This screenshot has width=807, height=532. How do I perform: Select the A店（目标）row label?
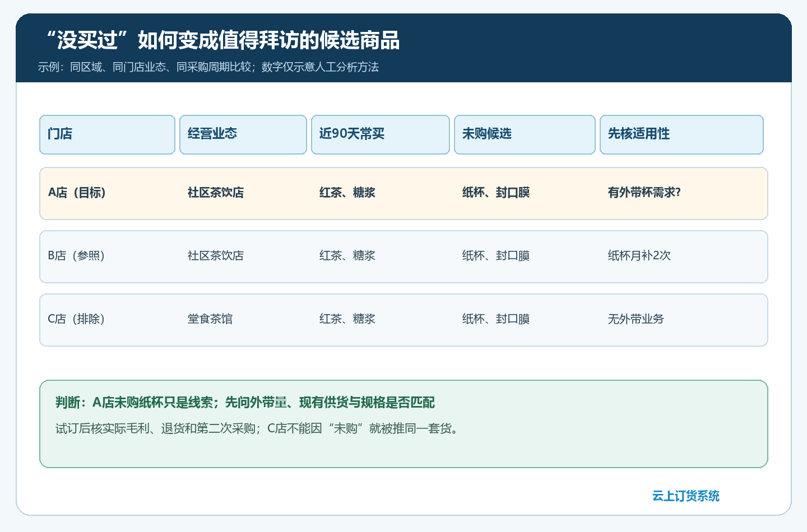(77, 193)
